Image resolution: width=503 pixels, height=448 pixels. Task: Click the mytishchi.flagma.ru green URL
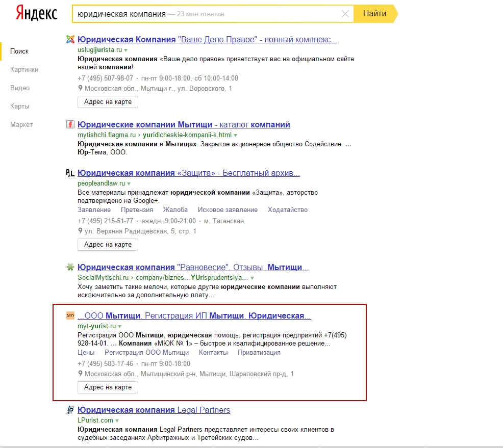(x=107, y=135)
